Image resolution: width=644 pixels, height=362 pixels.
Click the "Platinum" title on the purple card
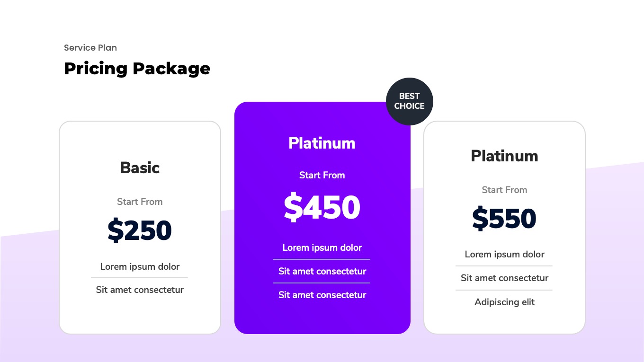point(322,143)
